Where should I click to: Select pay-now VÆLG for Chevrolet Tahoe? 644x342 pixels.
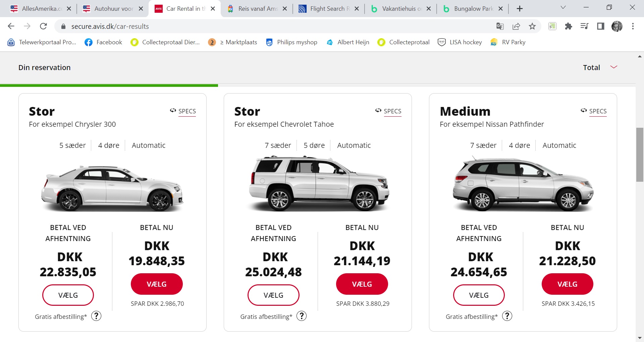coord(362,284)
